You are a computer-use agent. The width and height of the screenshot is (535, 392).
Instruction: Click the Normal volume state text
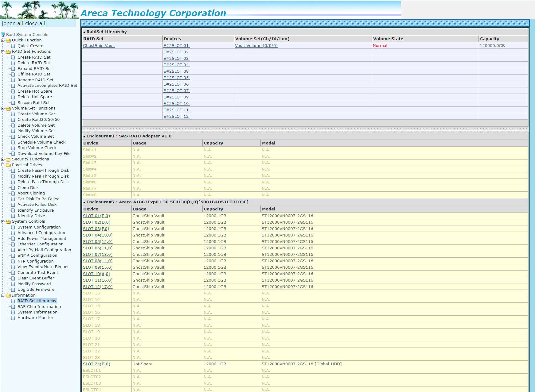[x=380, y=46]
